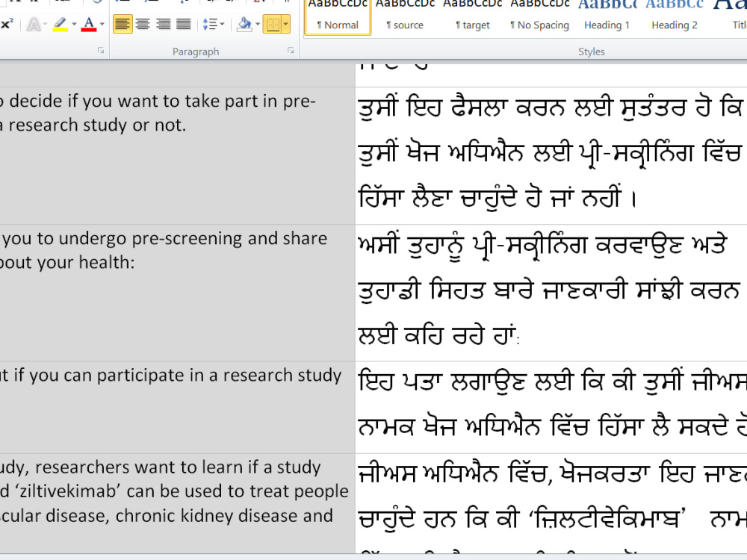Click the Punjabi word 'ਜ਼ਿਲਟੀਵੇਕਿਮਾਬ' in target column
This screenshot has width=747, height=560.
pyautogui.click(x=606, y=519)
